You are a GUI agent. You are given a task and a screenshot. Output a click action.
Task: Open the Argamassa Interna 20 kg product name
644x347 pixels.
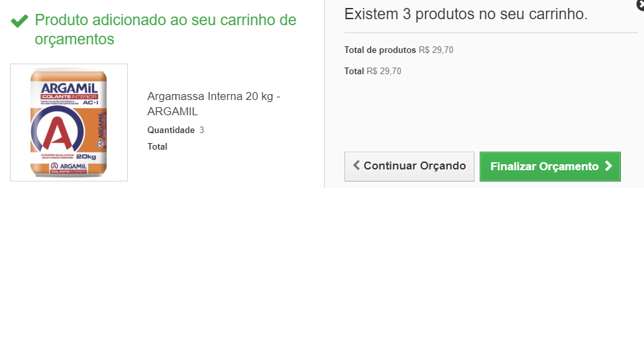(x=213, y=104)
